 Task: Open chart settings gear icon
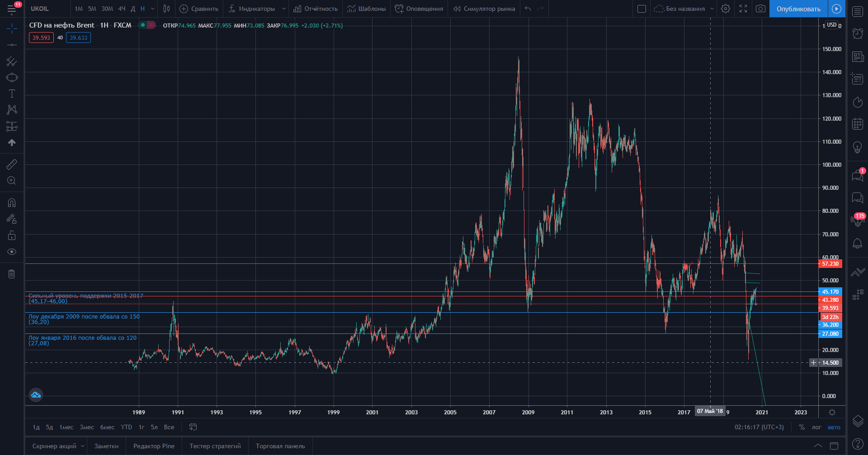point(726,9)
